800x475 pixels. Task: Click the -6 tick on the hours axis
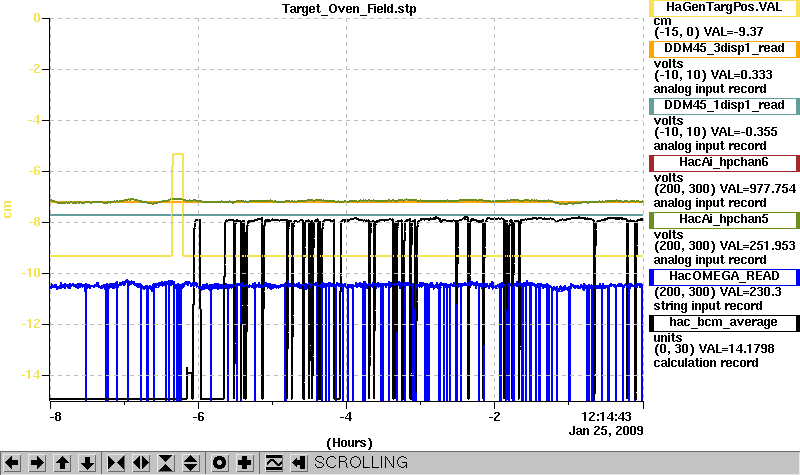point(198,417)
